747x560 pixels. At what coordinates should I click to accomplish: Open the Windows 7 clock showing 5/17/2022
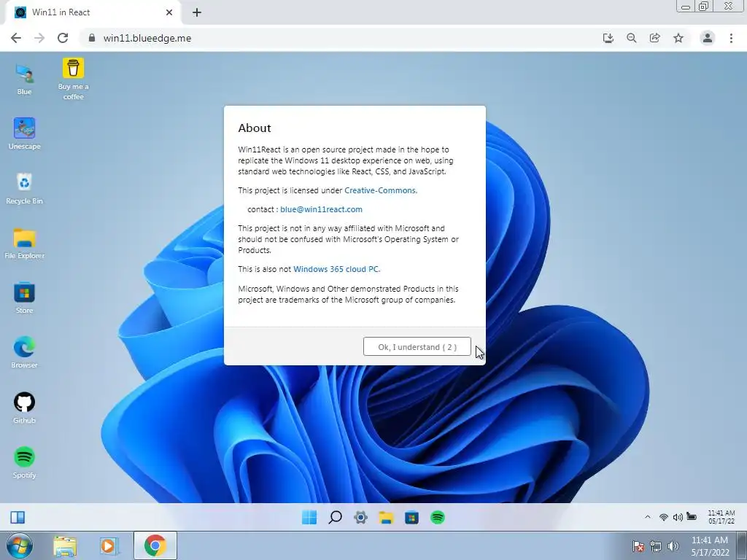(x=710, y=546)
